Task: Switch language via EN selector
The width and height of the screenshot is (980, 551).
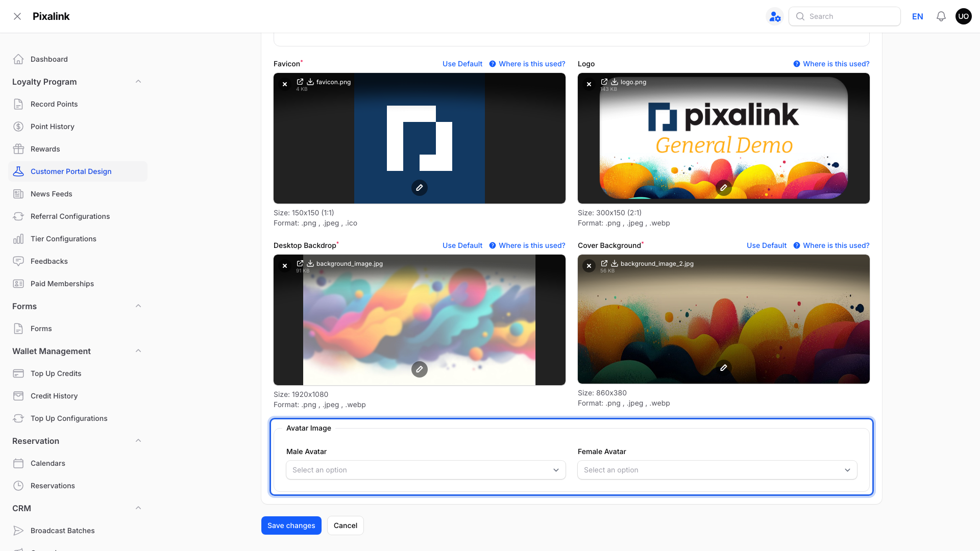Action: pos(917,16)
